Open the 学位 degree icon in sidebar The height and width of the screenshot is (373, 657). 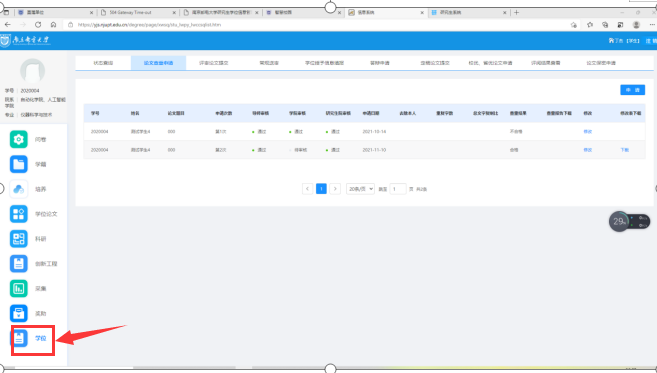point(18,338)
